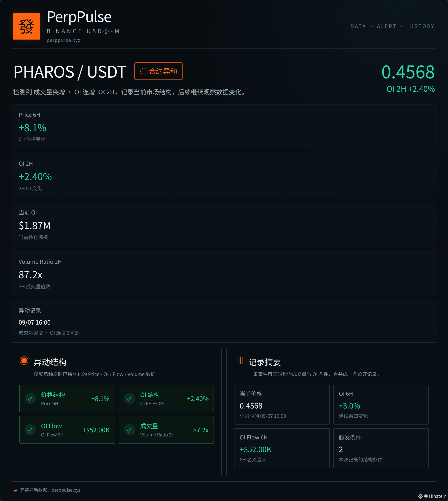Open the ALERT menu item

(x=386, y=26)
